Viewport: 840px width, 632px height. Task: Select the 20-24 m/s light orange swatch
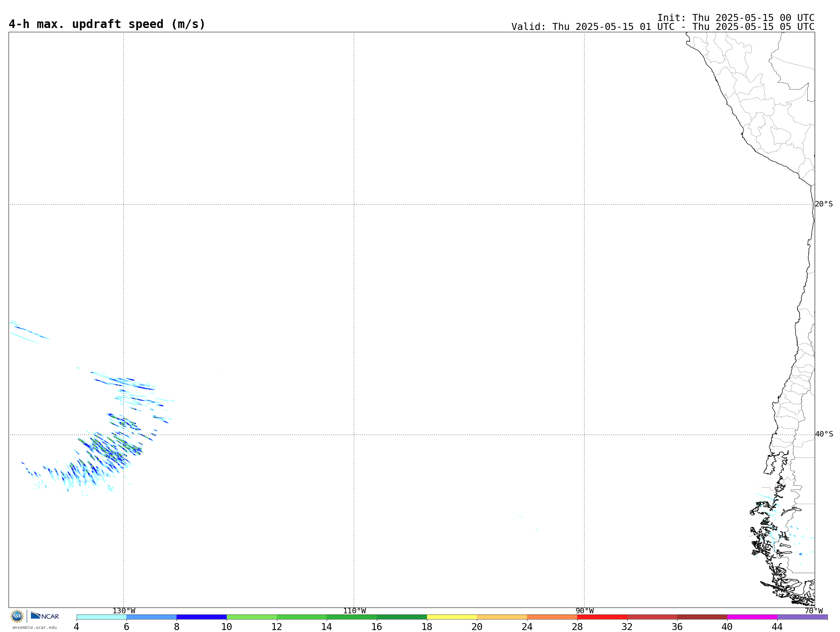tap(502, 617)
